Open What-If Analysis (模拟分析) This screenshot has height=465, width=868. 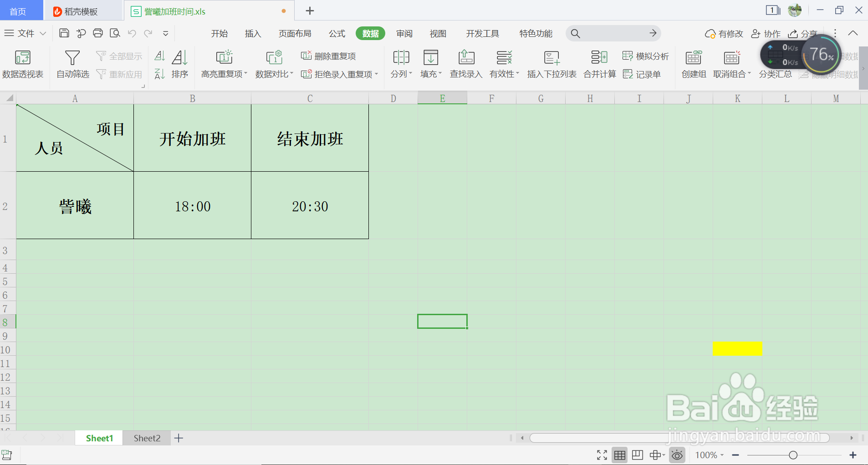645,56
